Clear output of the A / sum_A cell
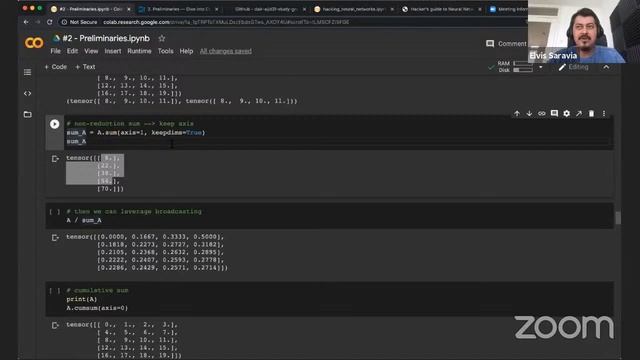 55,237
